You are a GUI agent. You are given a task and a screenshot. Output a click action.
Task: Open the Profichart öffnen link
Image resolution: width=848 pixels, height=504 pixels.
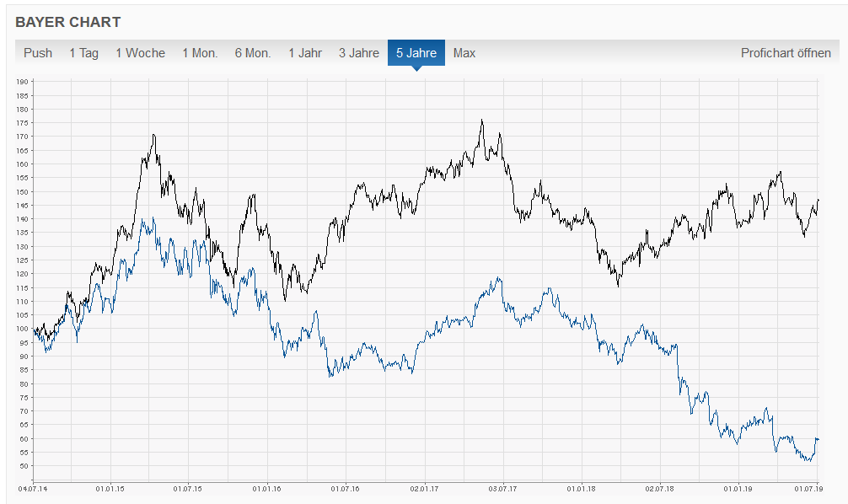pos(786,53)
